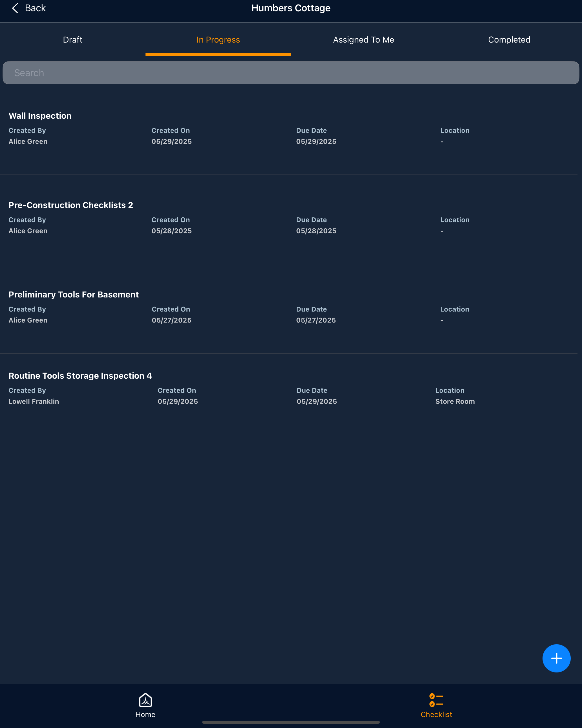Screen dimensions: 582x728
Task: Switch to the Completed tab
Action: click(509, 40)
